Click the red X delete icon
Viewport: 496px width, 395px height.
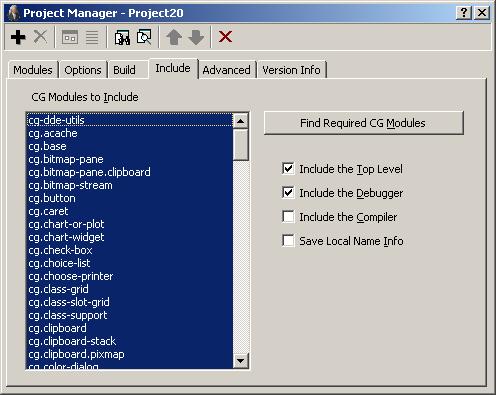pos(225,37)
